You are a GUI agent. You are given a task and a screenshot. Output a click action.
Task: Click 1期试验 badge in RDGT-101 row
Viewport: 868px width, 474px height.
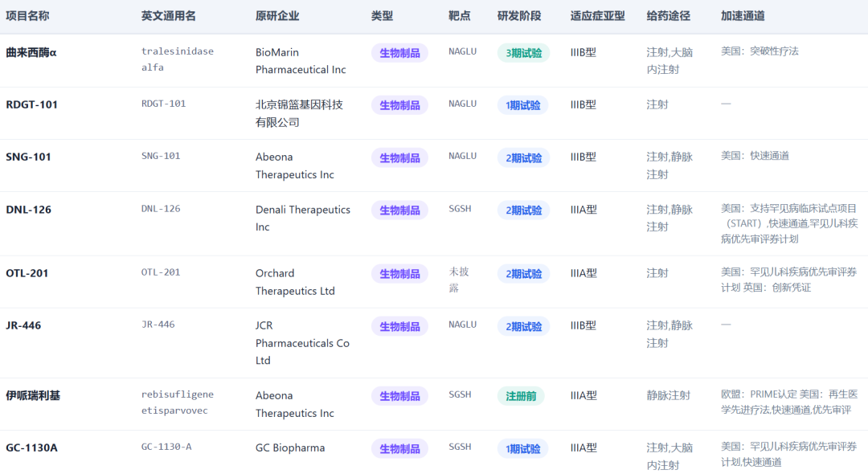coord(523,105)
